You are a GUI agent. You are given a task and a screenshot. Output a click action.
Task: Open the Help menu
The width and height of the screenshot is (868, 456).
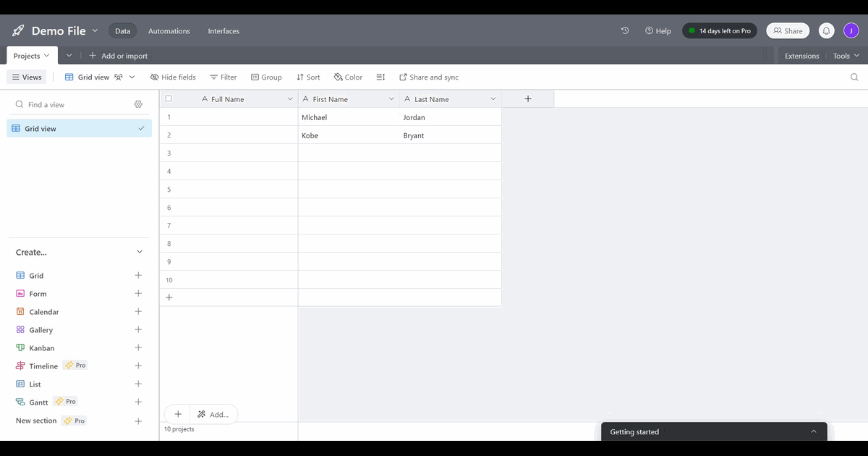[658, 31]
